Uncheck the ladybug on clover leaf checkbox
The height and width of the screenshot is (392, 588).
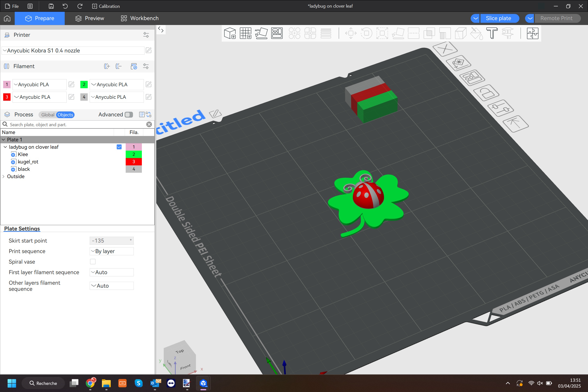(x=119, y=147)
